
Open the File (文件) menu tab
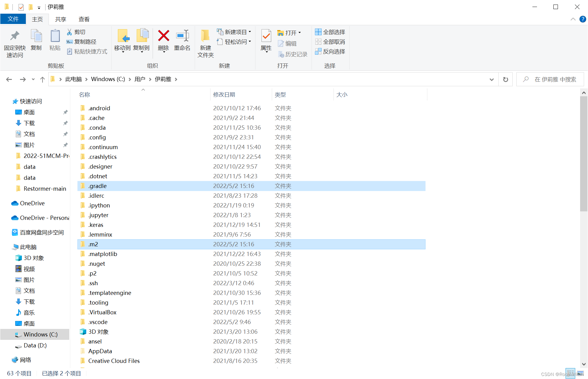13,19
